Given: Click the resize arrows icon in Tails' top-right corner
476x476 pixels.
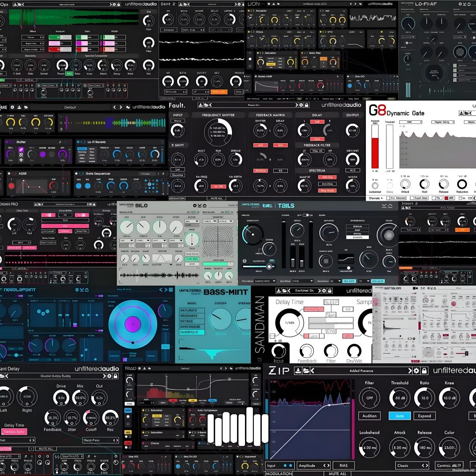Looking at the screenshot, I should click(387, 205).
